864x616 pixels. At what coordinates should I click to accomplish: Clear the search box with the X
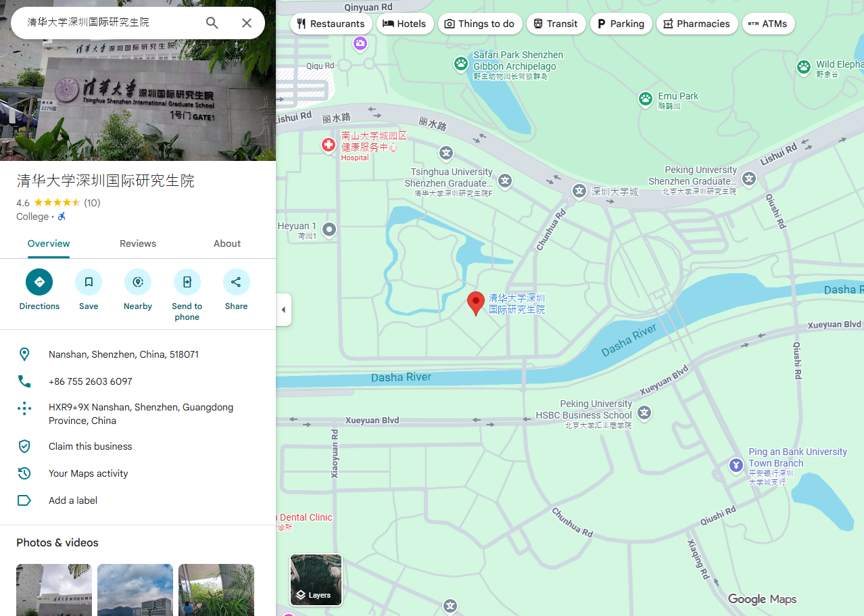point(246,22)
